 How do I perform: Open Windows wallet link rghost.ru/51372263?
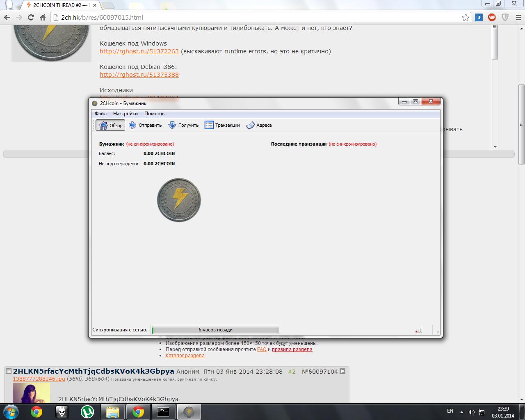point(139,51)
